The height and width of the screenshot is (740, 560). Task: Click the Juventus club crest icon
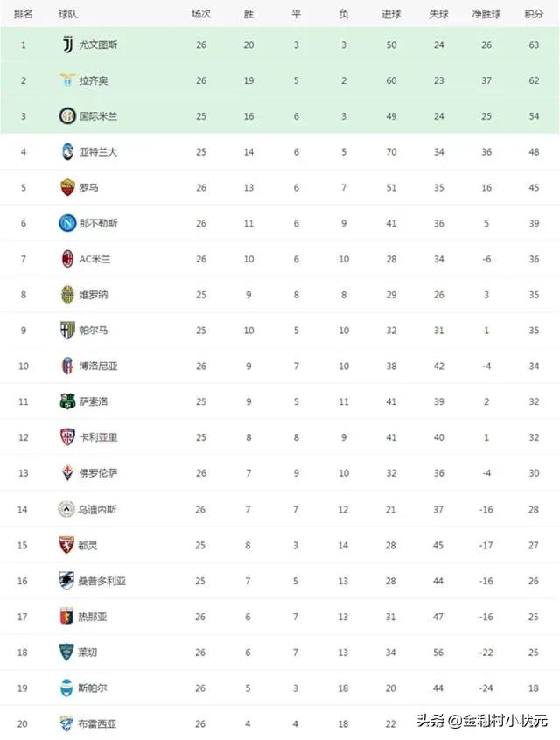tap(67, 45)
